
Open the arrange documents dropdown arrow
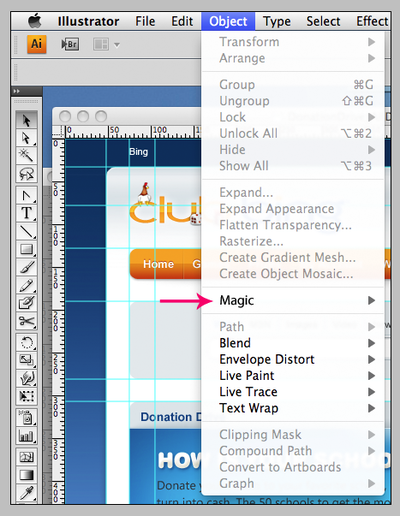coord(117,45)
